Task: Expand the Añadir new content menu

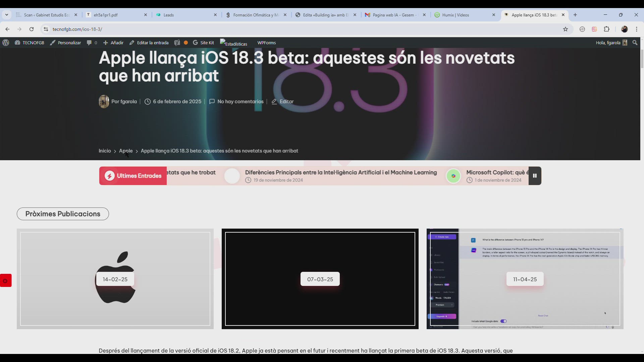Action: coord(113,43)
